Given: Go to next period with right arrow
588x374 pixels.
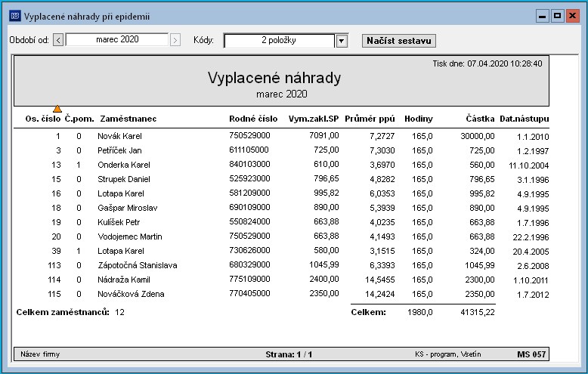Looking at the screenshot, I should coord(175,40).
